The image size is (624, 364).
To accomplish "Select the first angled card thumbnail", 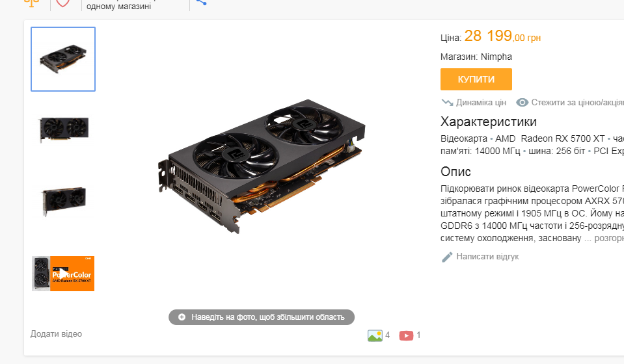I will click(x=63, y=59).
